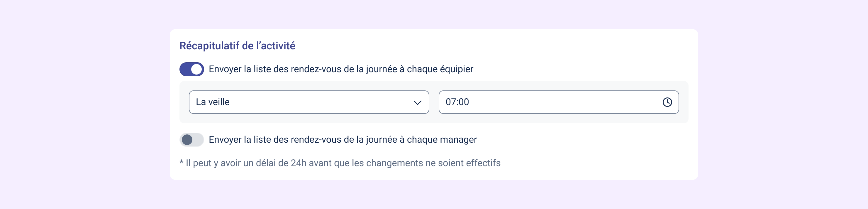
Task: Disable sending daily appointments to each équipier
Action: coord(192,69)
